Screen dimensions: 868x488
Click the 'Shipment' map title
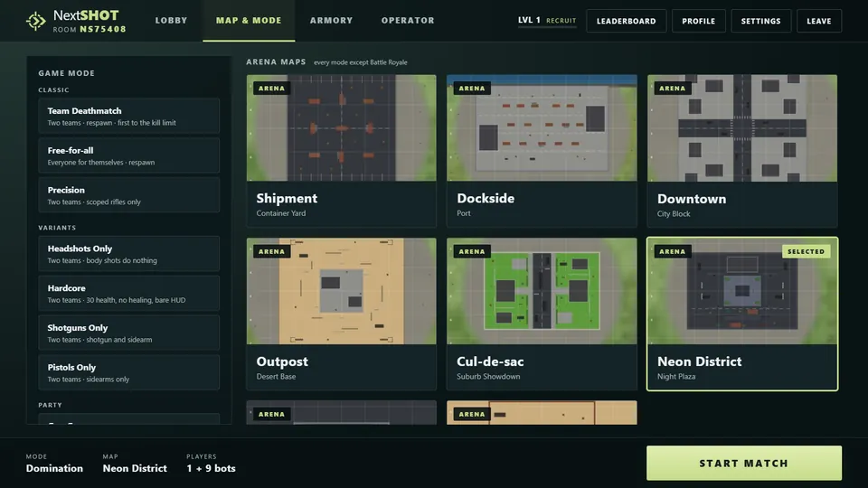(287, 198)
